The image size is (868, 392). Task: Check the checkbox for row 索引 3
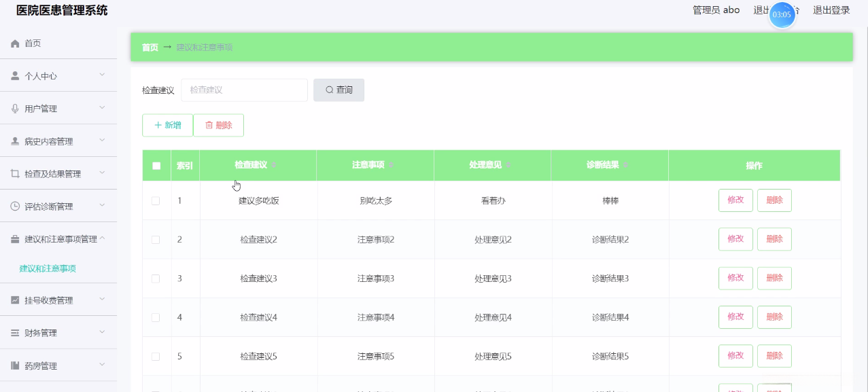click(156, 278)
